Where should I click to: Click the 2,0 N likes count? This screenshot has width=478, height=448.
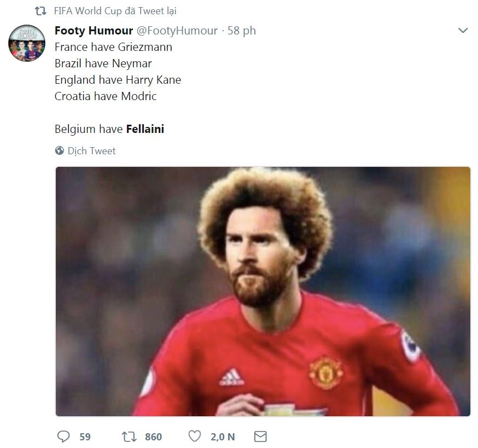click(223, 437)
